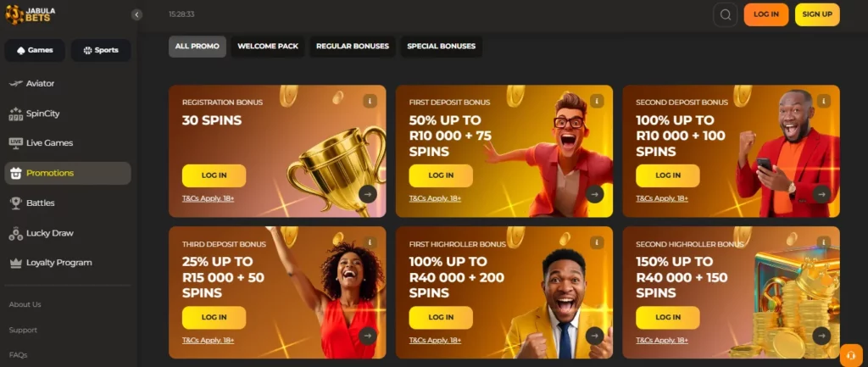
Task: Switch to the Welcome Pack tab
Action: tap(268, 47)
